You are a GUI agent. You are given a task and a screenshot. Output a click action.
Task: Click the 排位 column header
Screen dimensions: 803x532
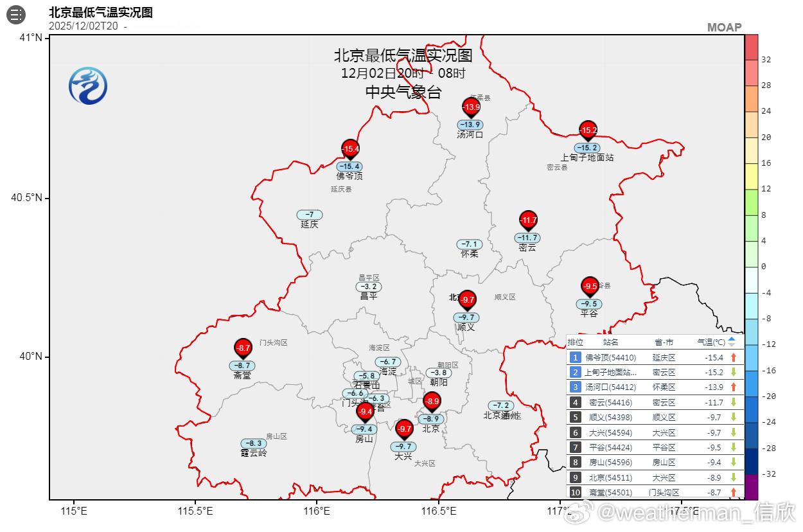tap(576, 342)
